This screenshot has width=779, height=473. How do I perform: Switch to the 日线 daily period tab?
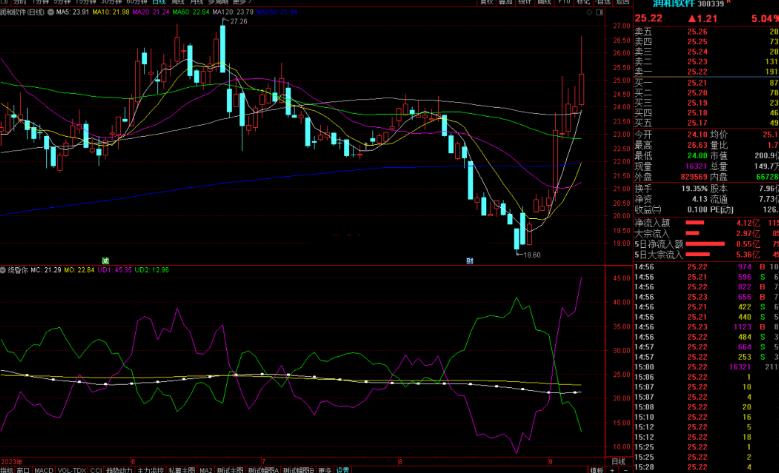point(158,2)
